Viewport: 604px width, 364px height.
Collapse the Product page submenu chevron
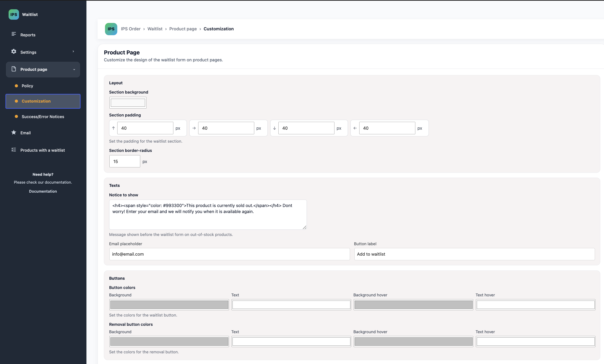tap(74, 69)
